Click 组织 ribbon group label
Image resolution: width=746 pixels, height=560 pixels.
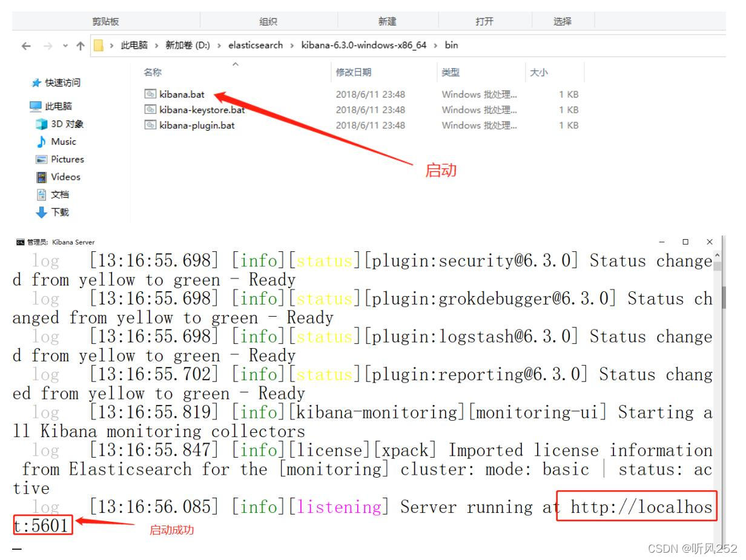268,22
